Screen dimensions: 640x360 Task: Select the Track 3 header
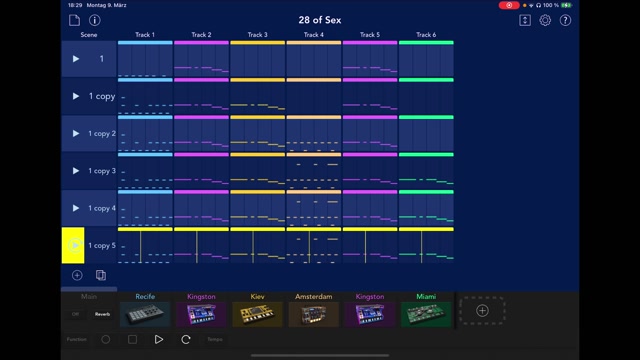click(258, 35)
